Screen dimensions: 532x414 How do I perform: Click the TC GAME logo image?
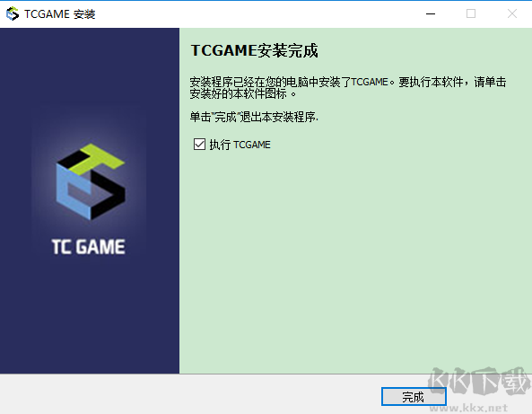(x=90, y=198)
